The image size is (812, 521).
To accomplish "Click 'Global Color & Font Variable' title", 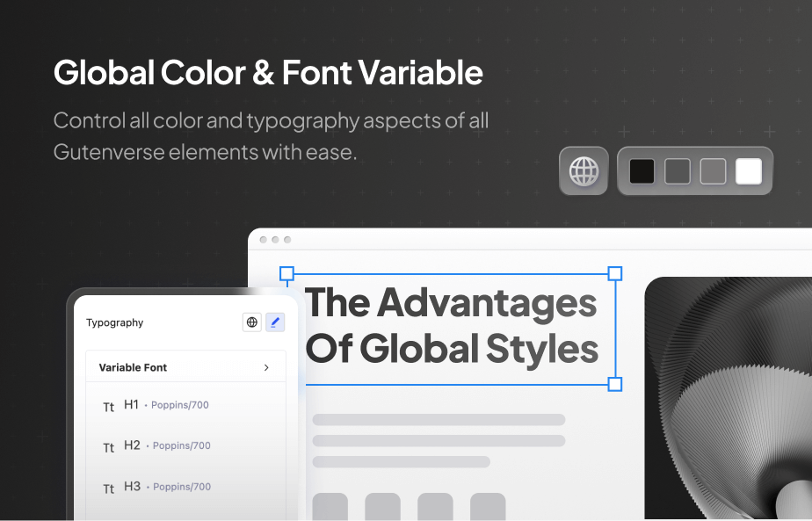I will pos(268,72).
